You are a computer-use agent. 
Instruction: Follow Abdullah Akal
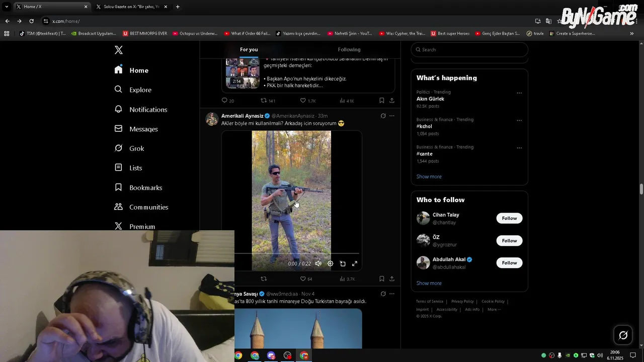pyautogui.click(x=509, y=263)
